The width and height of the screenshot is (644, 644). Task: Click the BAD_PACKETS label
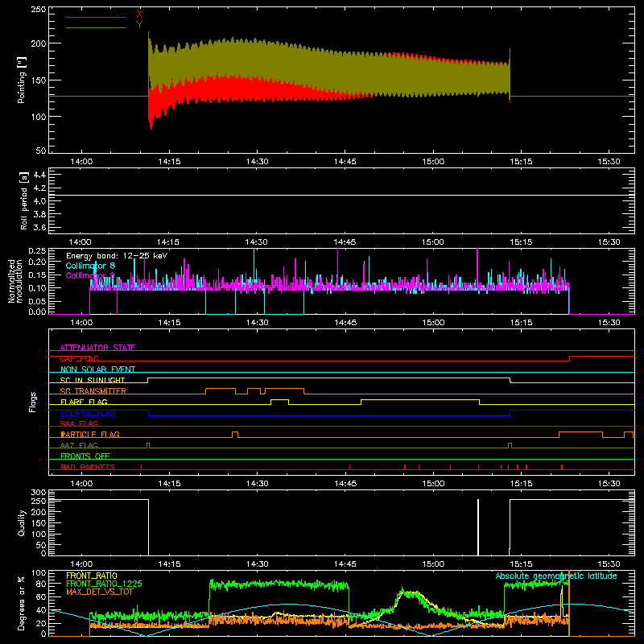[88, 467]
